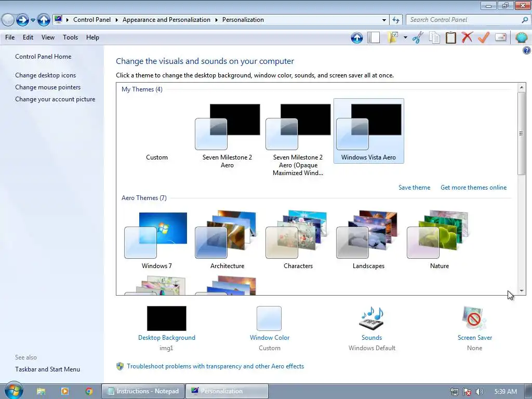Expand arrow after Appearance and Personalization breadcrumb
This screenshot has height=399, width=532.
216,20
